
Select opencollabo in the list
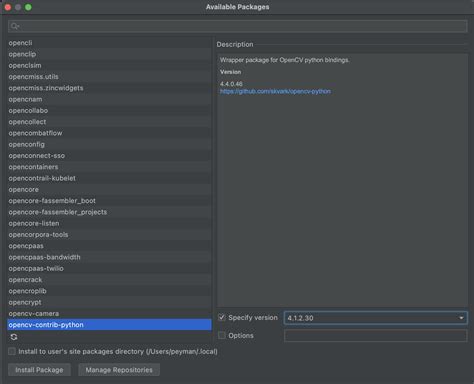(109, 110)
